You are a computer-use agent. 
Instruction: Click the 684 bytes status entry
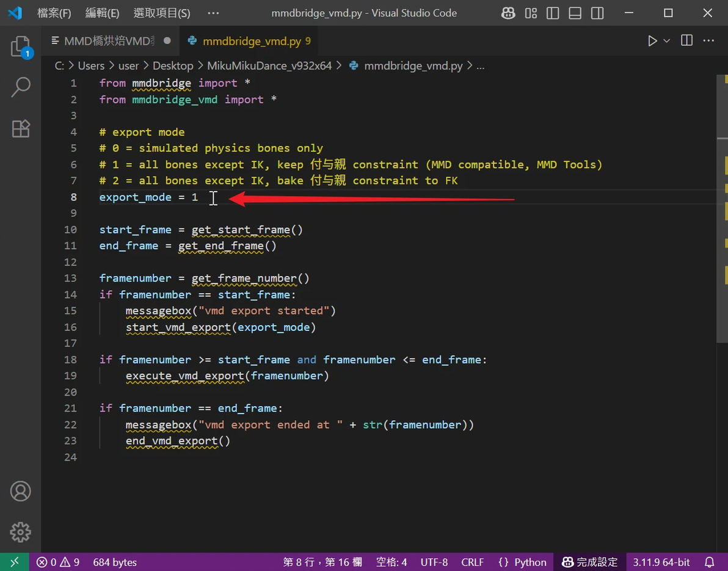tap(115, 562)
